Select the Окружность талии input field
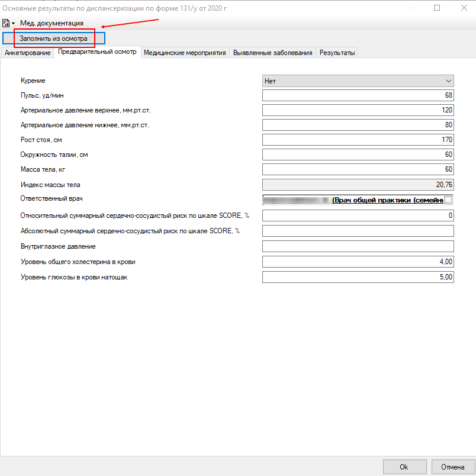 [x=358, y=155]
